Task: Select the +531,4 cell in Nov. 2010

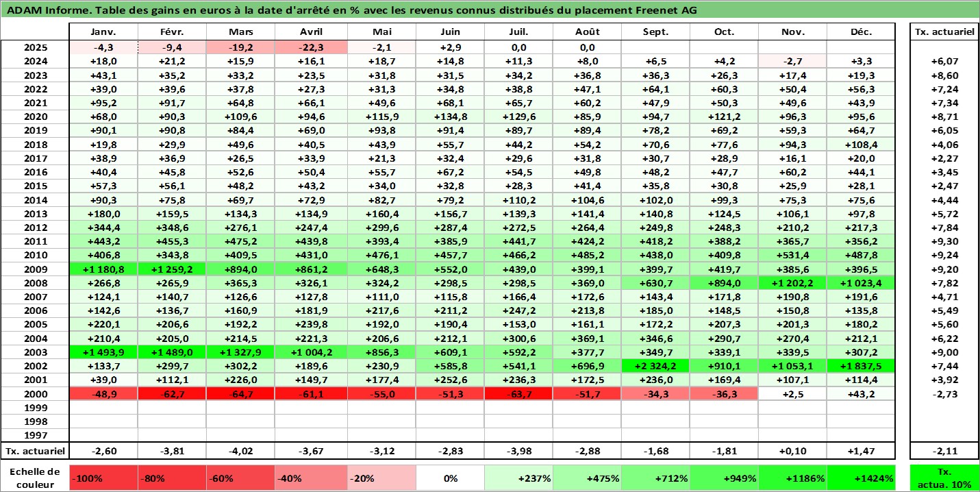Action: [792, 256]
